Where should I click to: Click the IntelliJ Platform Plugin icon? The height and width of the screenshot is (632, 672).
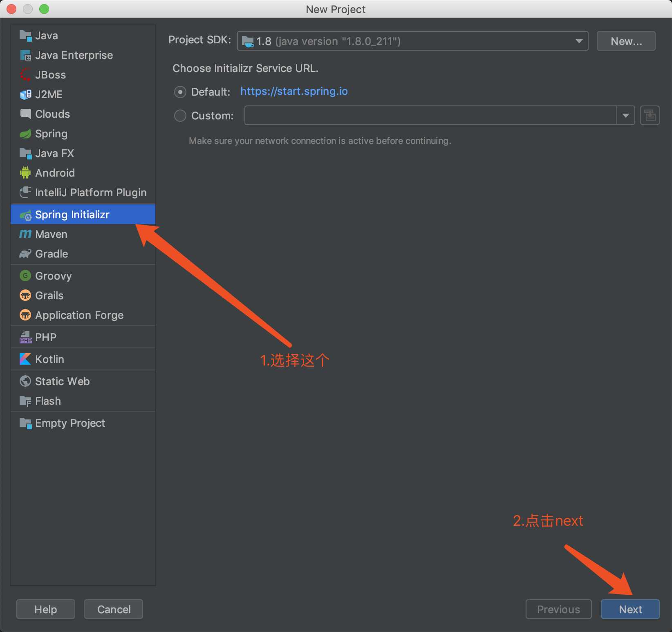(x=25, y=193)
